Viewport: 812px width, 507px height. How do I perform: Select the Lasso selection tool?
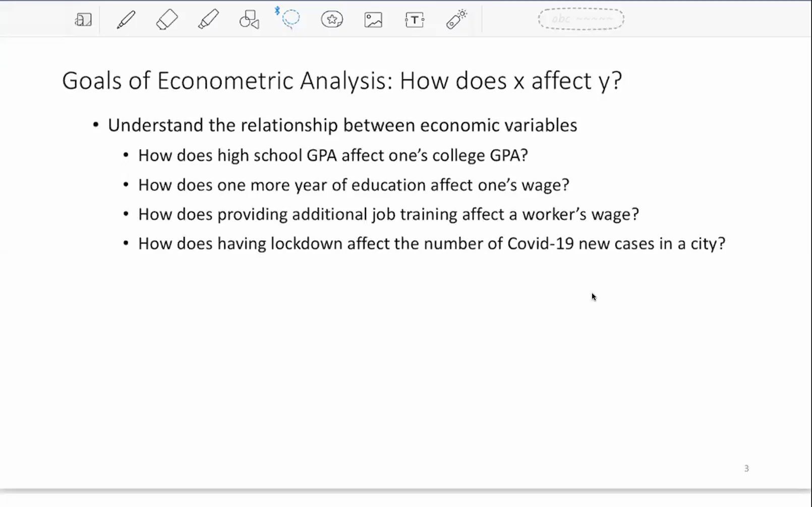(x=290, y=19)
